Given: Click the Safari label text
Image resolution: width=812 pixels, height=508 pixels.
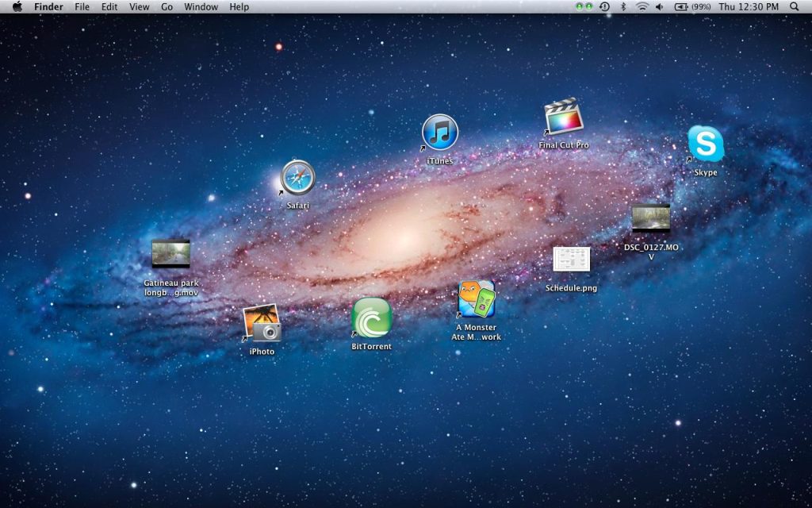Looking at the screenshot, I should 298,206.
